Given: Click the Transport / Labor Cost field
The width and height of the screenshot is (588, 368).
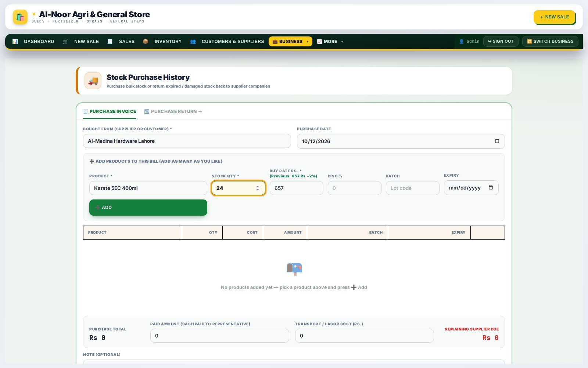Looking at the screenshot, I should pos(364,336).
